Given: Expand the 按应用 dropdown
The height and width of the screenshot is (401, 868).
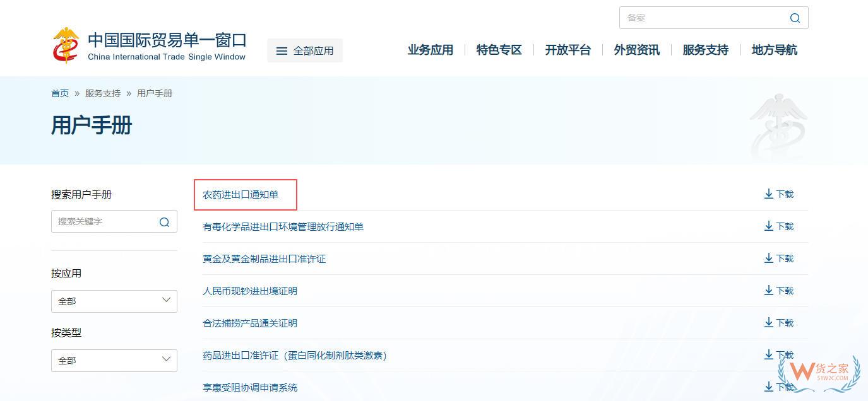Looking at the screenshot, I should coord(114,301).
